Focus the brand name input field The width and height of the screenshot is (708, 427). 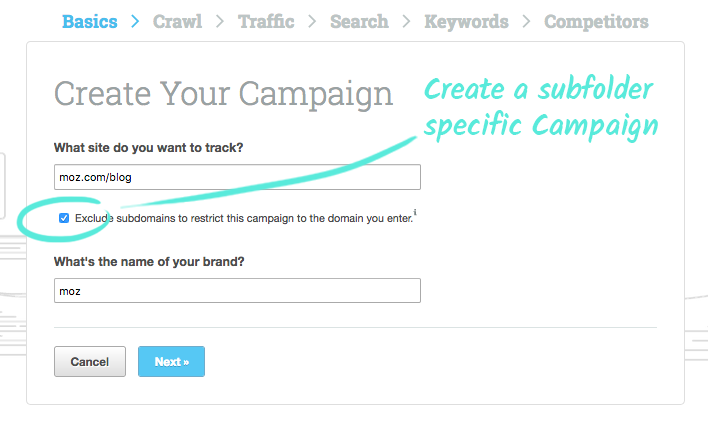[237, 291]
